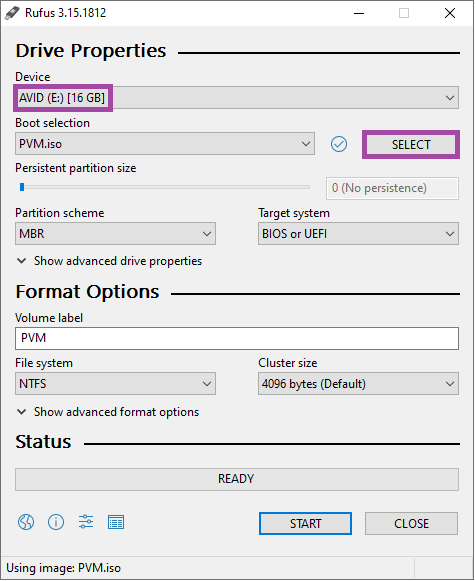The height and width of the screenshot is (581, 475).
Task: Click the persistent partition size slider
Action: pos(165,187)
